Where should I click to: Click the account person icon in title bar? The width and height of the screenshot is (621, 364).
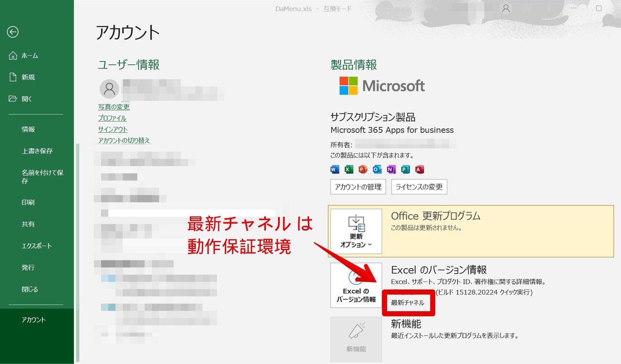[x=506, y=9]
